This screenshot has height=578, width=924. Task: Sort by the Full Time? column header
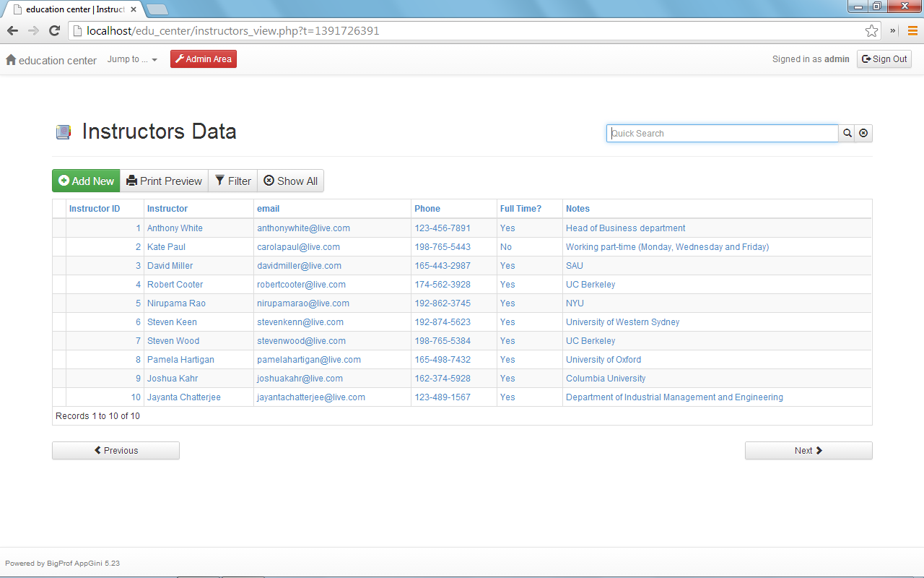point(520,209)
